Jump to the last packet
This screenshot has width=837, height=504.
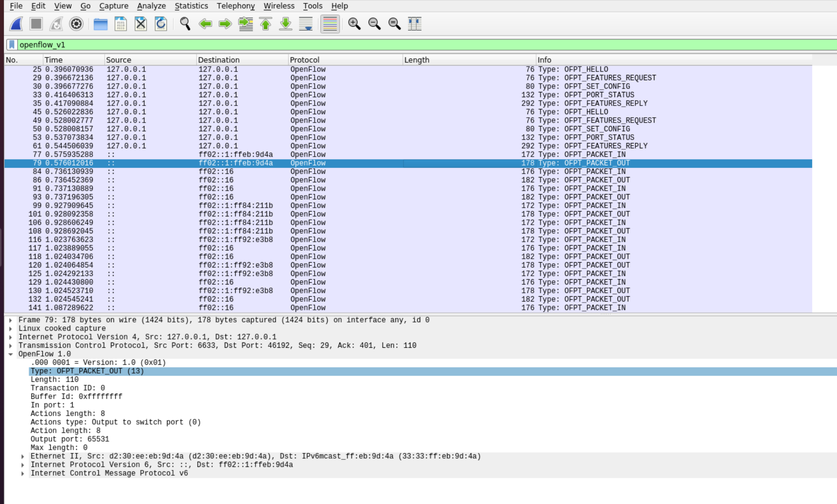coord(286,24)
